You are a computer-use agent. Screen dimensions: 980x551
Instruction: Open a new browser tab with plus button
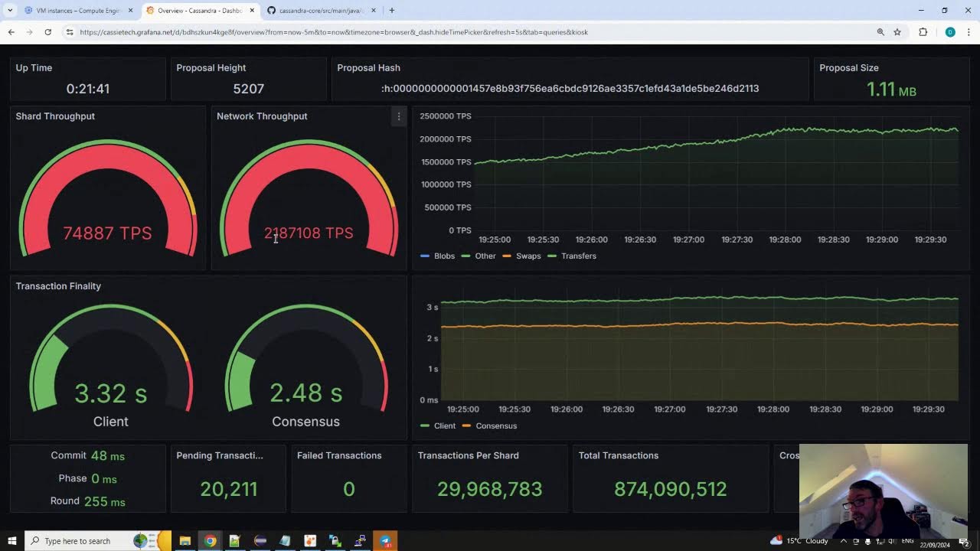coord(392,11)
